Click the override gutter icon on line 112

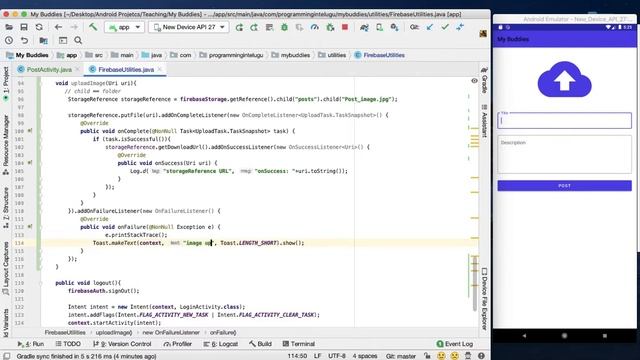click(30, 227)
